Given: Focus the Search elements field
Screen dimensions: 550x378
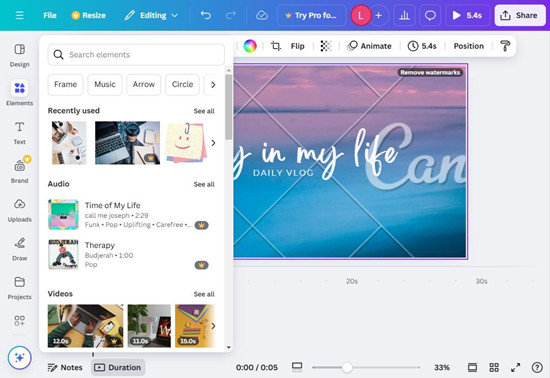Looking at the screenshot, I should [x=136, y=55].
